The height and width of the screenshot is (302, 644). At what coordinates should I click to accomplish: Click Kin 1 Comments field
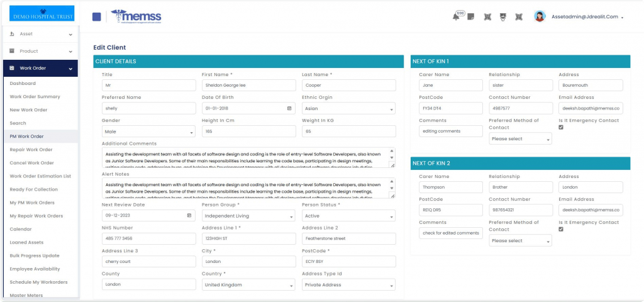450,131
